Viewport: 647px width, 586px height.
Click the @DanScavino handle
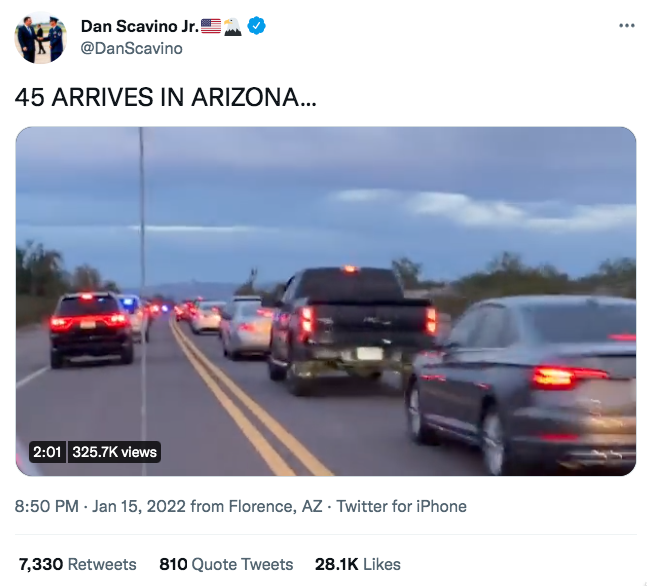[132, 48]
